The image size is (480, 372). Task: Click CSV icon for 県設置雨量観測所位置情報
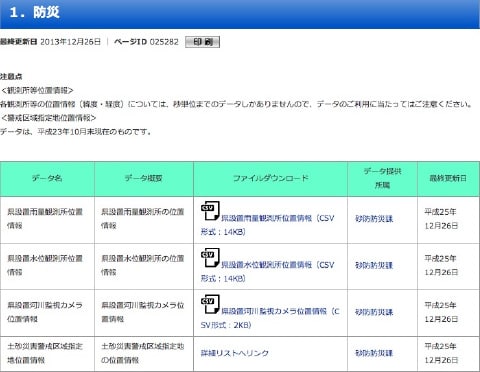click(x=210, y=211)
